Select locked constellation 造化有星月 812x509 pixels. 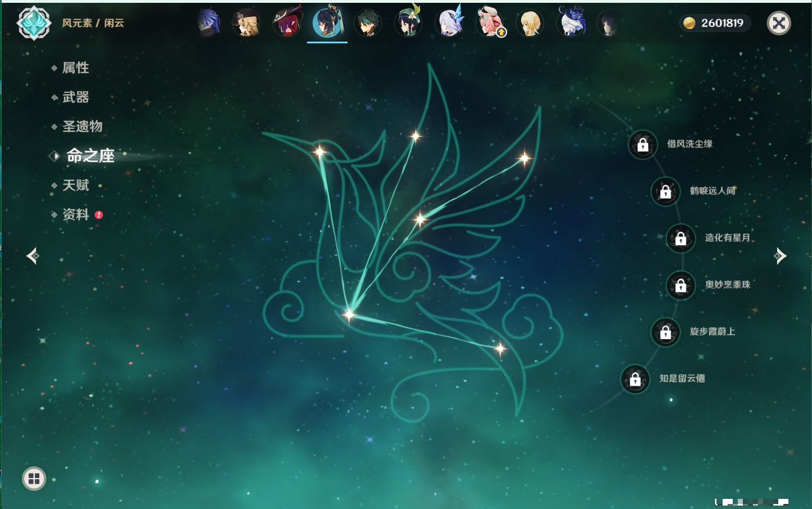coord(680,238)
